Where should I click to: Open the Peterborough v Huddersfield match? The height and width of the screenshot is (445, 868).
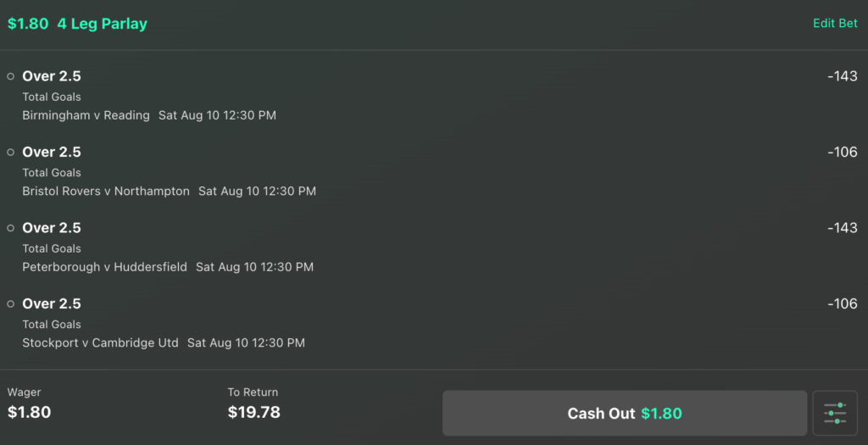[x=104, y=267]
